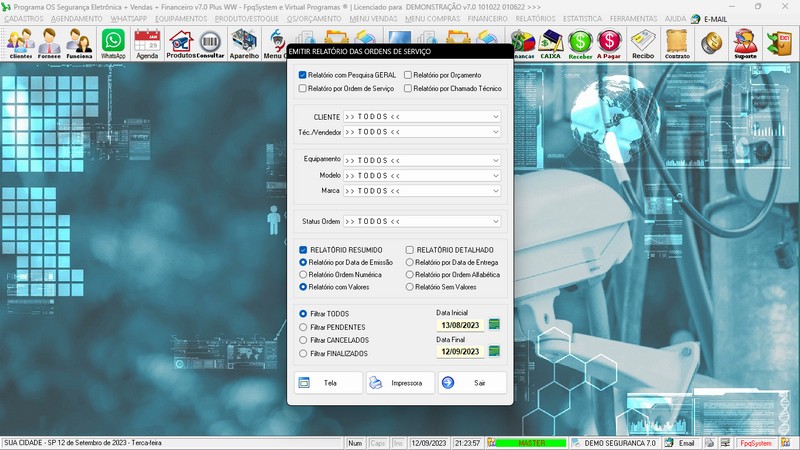Screen dimensions: 800x450
Task: Expand the CLIENTE dropdown list
Action: click(x=495, y=117)
